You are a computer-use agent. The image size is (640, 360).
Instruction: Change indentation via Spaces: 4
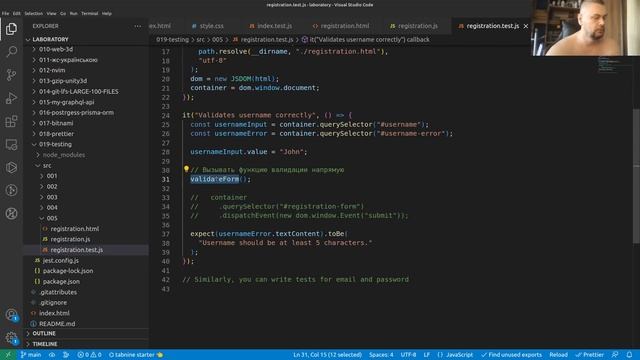[x=381, y=355]
